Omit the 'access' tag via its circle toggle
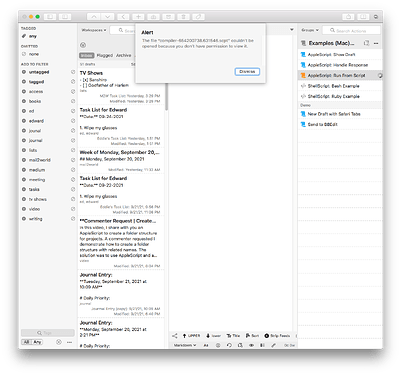 coord(73,91)
